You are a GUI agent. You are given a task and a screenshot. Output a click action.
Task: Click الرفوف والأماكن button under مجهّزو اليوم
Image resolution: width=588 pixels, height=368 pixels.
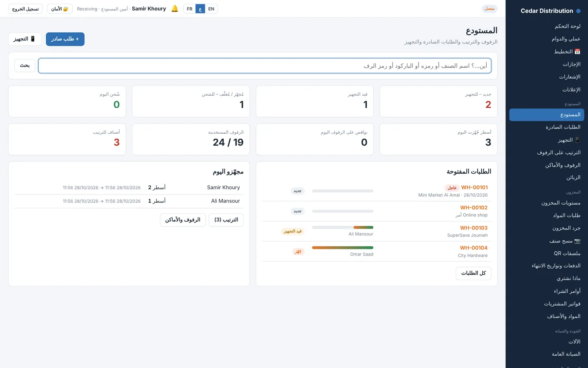[183, 220]
